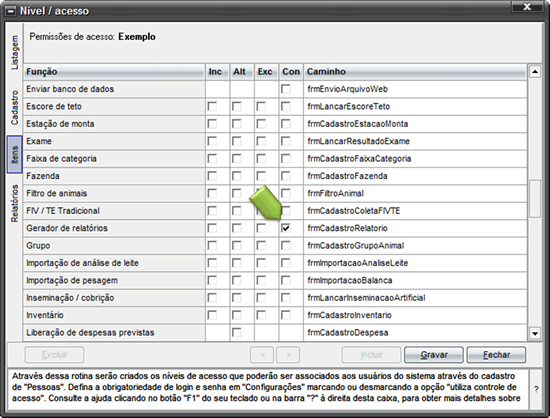The width and height of the screenshot is (550, 418).
Task: Open the Relatórios side tab
Action: coord(14,203)
